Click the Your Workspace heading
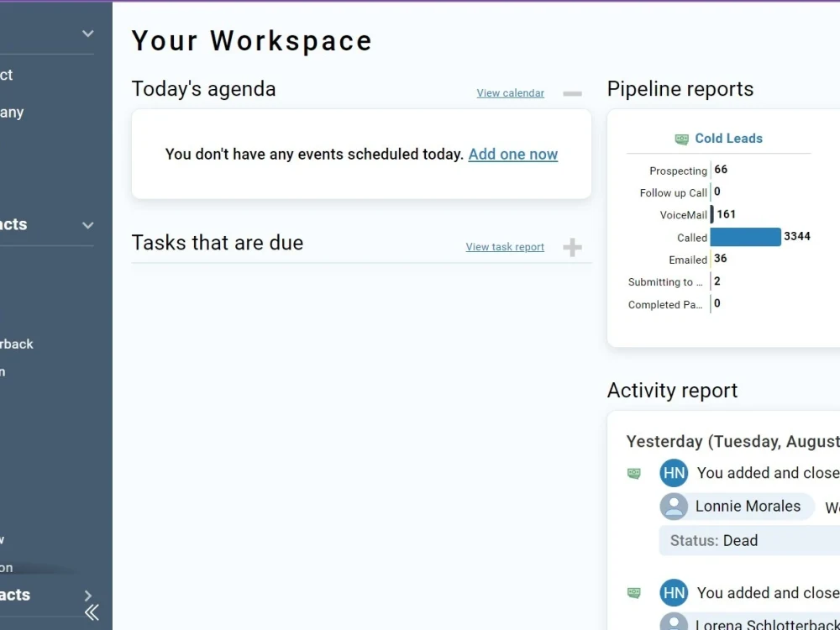 252,40
